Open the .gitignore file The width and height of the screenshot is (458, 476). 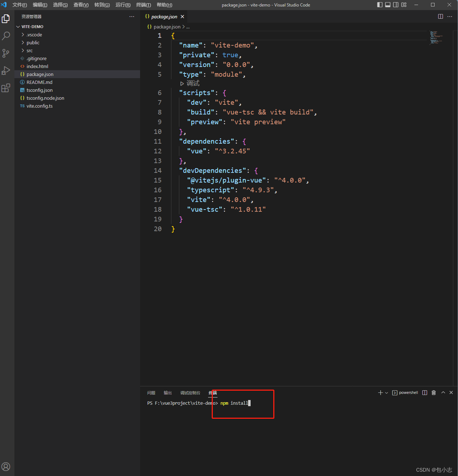tap(77, 58)
